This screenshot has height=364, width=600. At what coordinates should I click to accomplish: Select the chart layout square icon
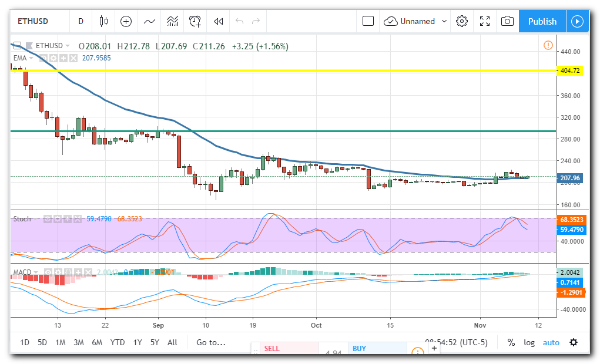368,21
